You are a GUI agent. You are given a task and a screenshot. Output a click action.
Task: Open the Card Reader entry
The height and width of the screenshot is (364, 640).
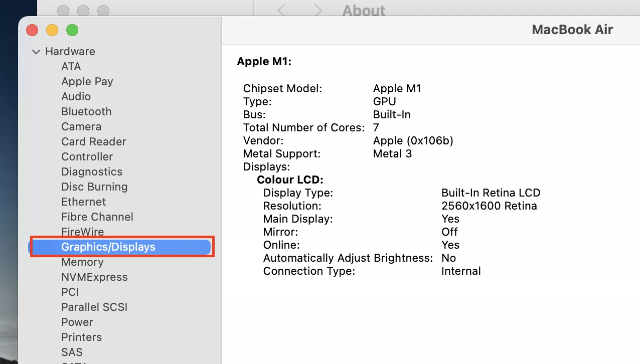(x=93, y=142)
